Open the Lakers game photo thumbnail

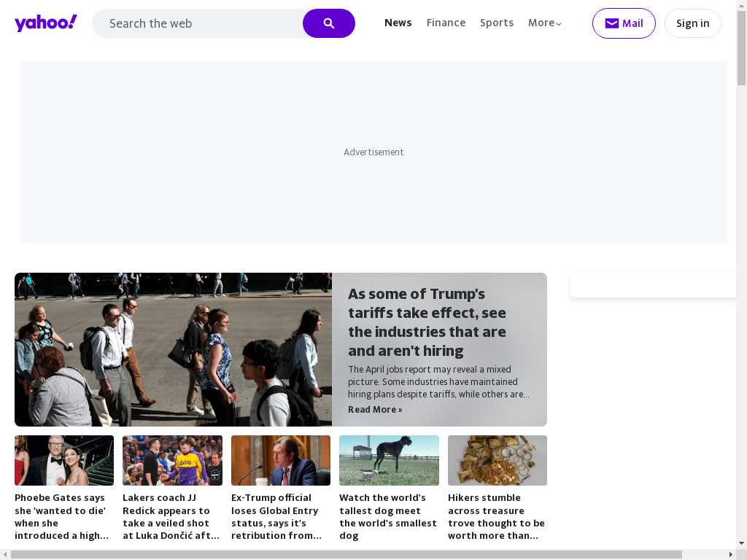coord(172,461)
